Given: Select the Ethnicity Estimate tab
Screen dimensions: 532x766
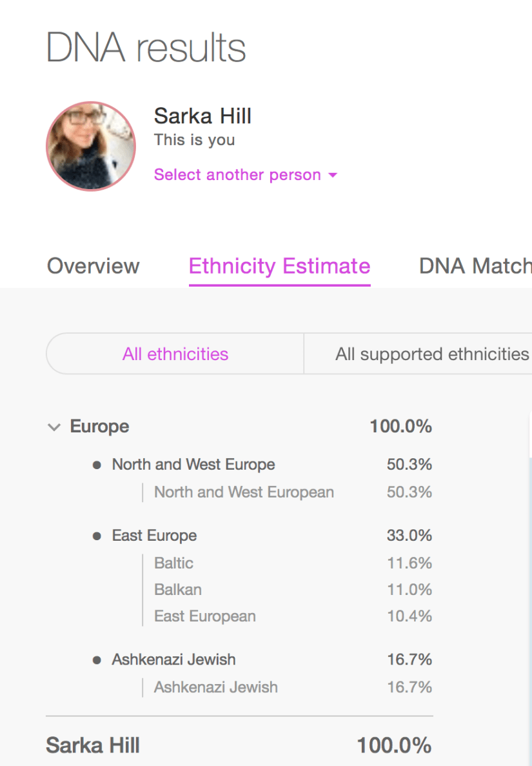Looking at the screenshot, I should point(279,266).
